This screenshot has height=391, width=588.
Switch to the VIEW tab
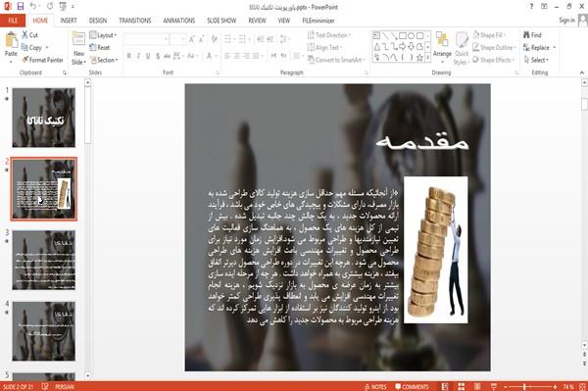coord(284,21)
